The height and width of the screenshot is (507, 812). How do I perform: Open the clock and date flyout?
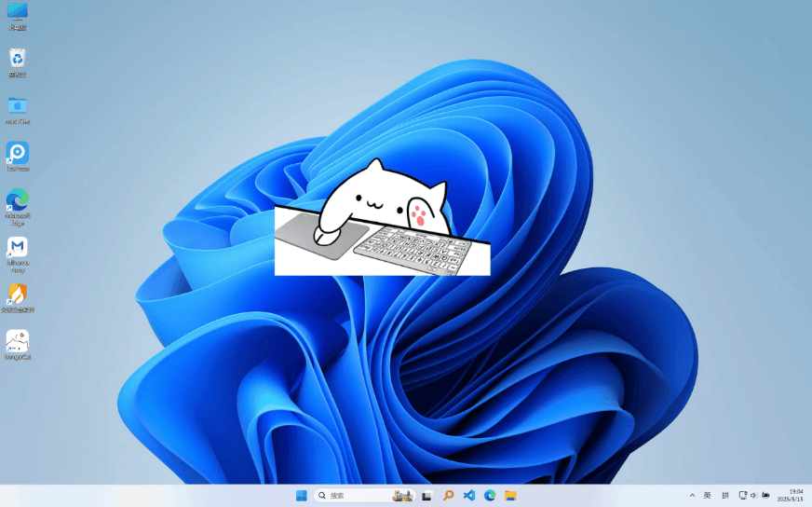(791, 496)
